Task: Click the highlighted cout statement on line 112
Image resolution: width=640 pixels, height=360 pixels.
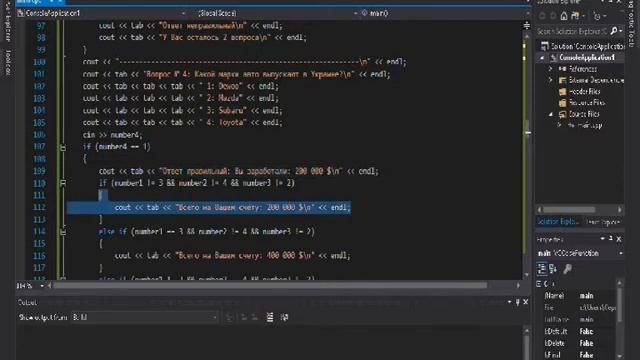Action: [232, 208]
